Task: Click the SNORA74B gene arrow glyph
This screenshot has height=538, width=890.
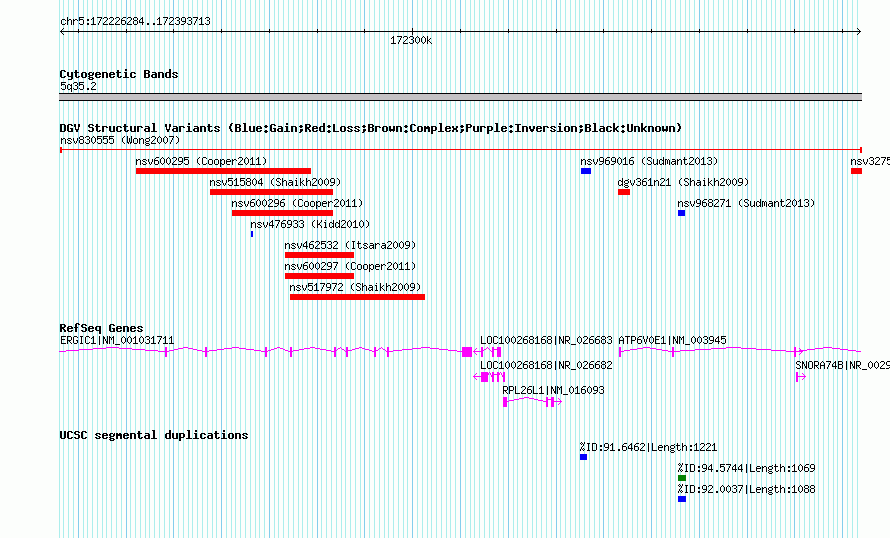Action: click(801, 377)
